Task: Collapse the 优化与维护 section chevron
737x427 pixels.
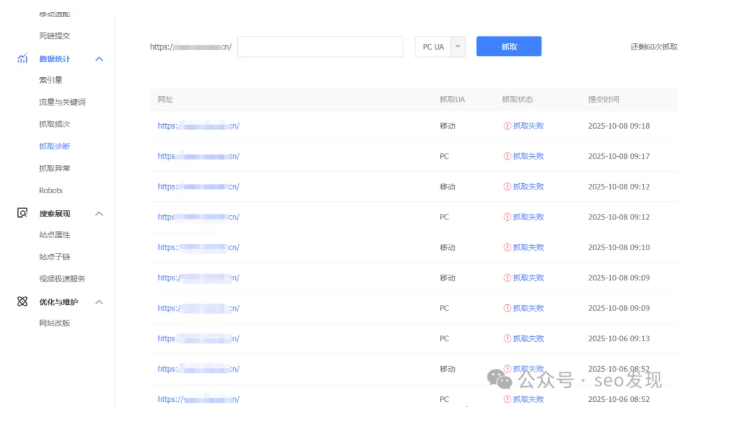Action: 99,302
